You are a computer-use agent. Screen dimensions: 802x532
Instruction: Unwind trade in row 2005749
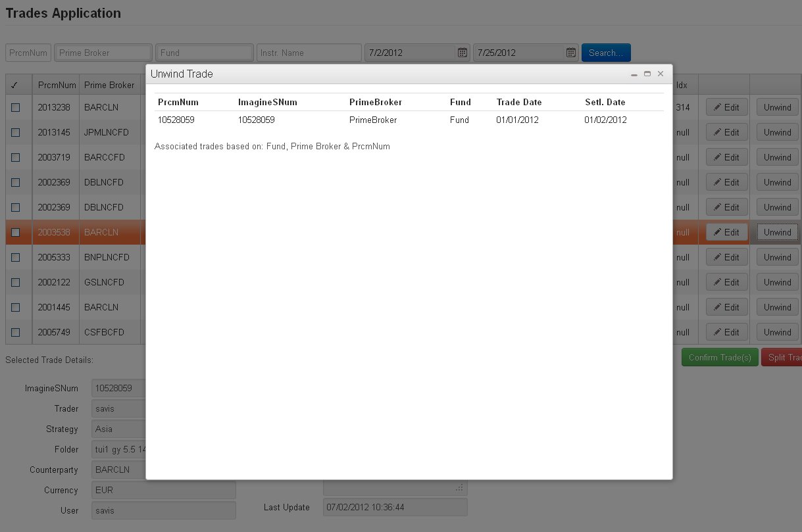778,332
